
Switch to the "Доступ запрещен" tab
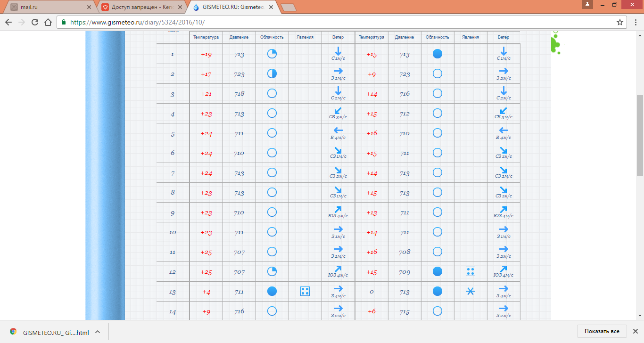pos(141,7)
